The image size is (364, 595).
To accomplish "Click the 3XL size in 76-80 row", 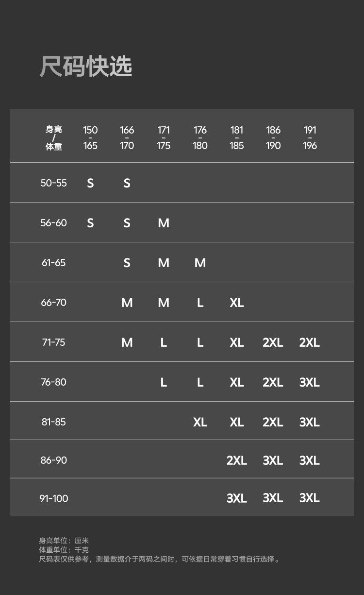I will click(x=310, y=382).
